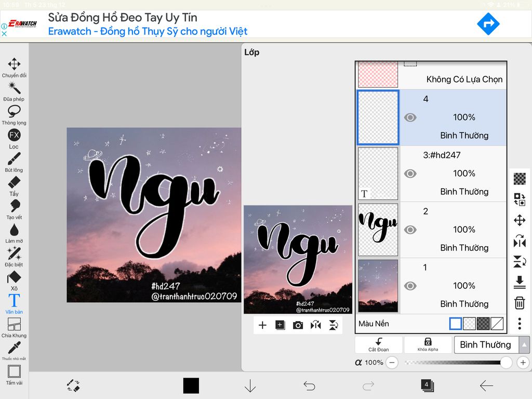
Task: Flip layer vertically below the preview
Action: (x=334, y=325)
